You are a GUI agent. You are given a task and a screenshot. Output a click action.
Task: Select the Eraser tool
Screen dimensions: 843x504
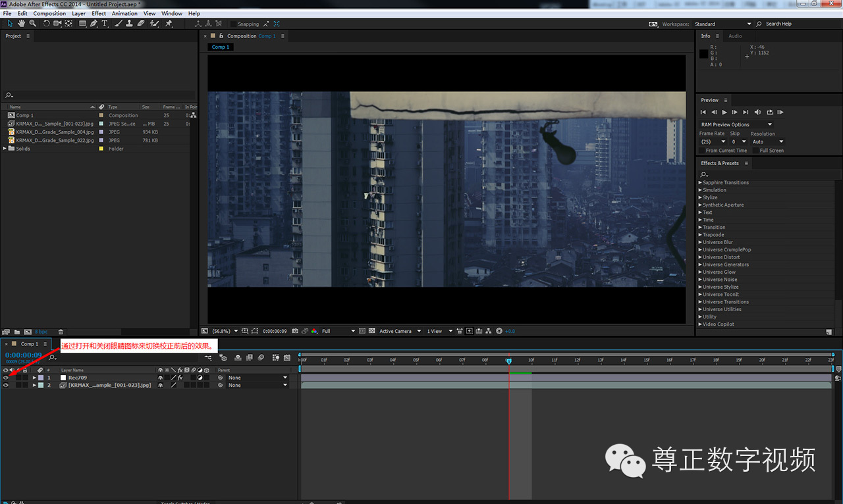(140, 24)
